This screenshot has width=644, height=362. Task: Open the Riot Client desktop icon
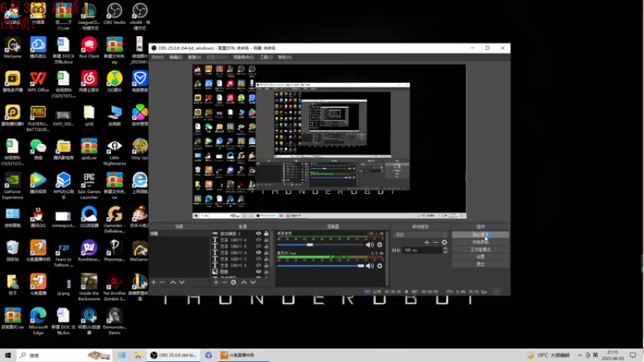click(x=89, y=47)
